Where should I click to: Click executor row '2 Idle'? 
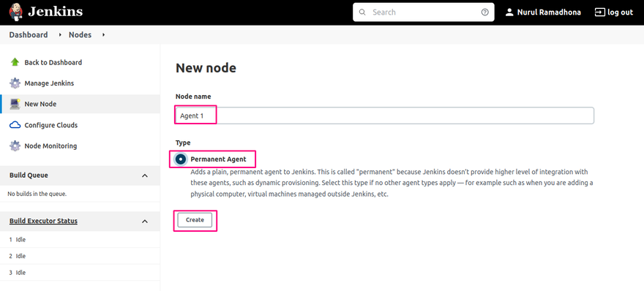pyautogui.click(x=80, y=256)
